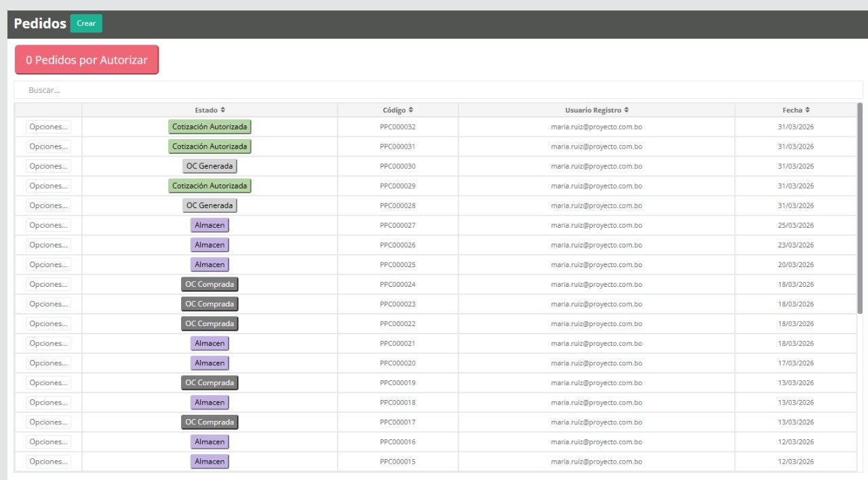Click date 23/03/2026 in PPC000026 row
868x480 pixels.
[795, 245]
